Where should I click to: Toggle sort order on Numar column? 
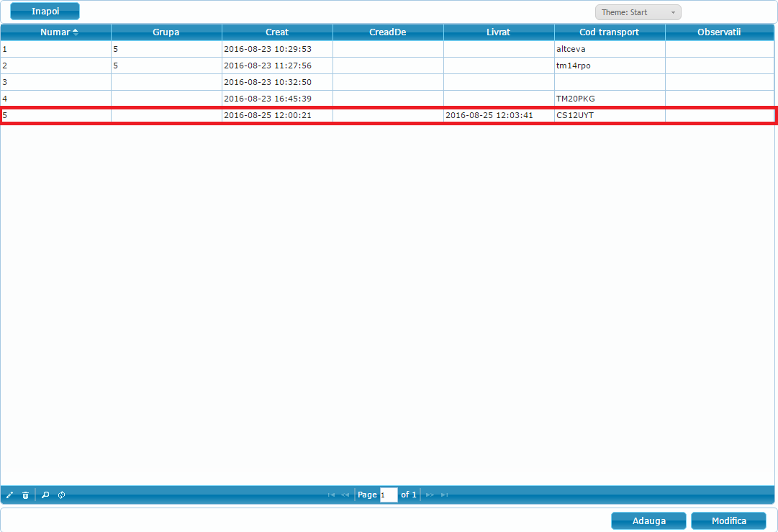(x=55, y=32)
